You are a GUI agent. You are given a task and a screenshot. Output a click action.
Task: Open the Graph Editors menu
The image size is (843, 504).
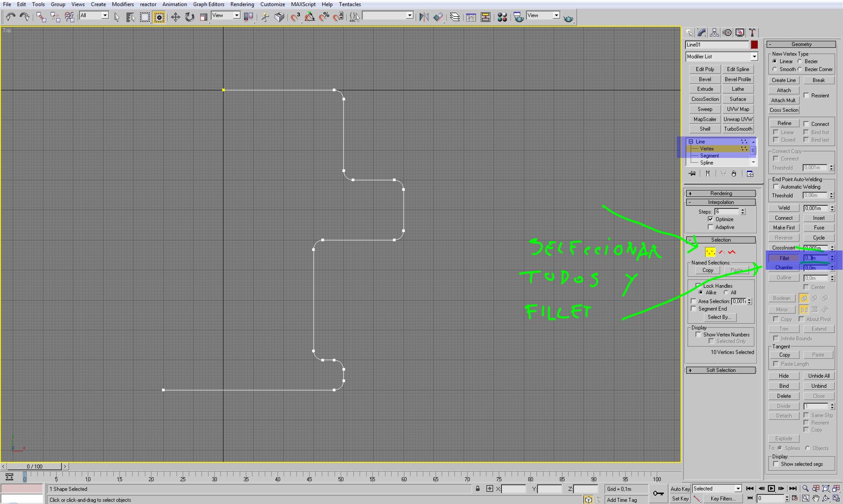(x=209, y=4)
